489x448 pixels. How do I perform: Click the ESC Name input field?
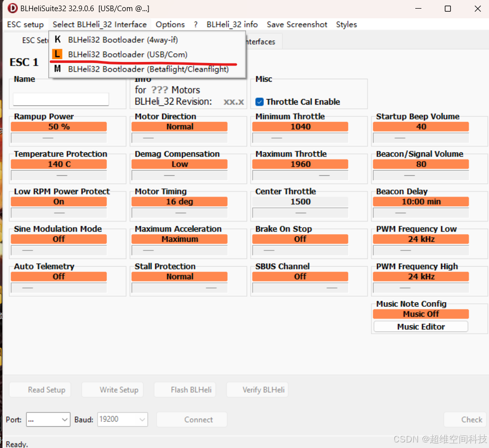click(61, 100)
